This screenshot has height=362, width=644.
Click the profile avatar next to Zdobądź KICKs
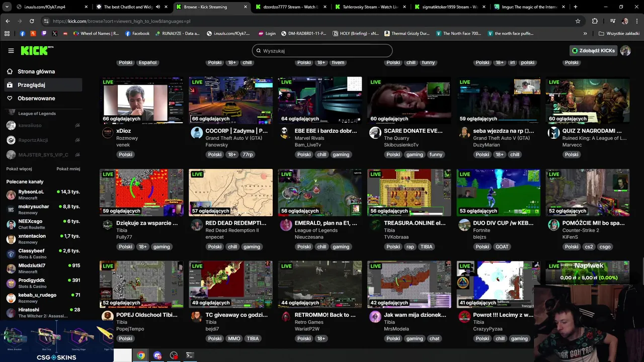[x=625, y=51]
